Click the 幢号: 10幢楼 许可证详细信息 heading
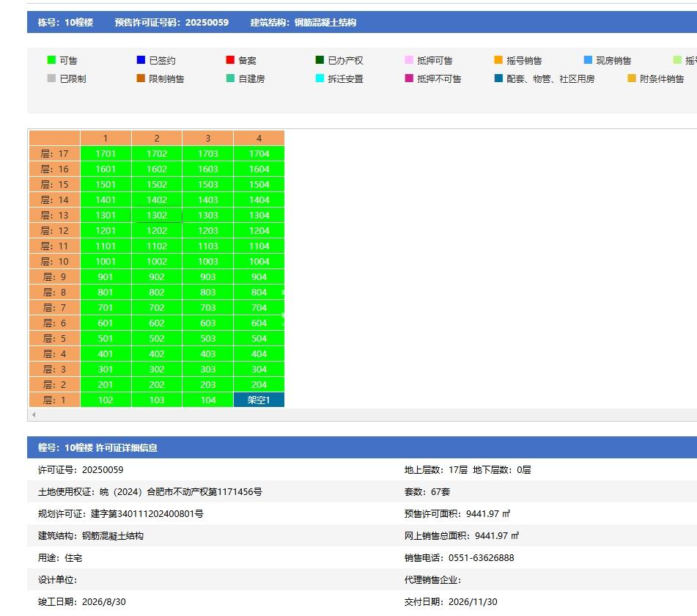The image size is (697, 616). [x=97, y=447]
